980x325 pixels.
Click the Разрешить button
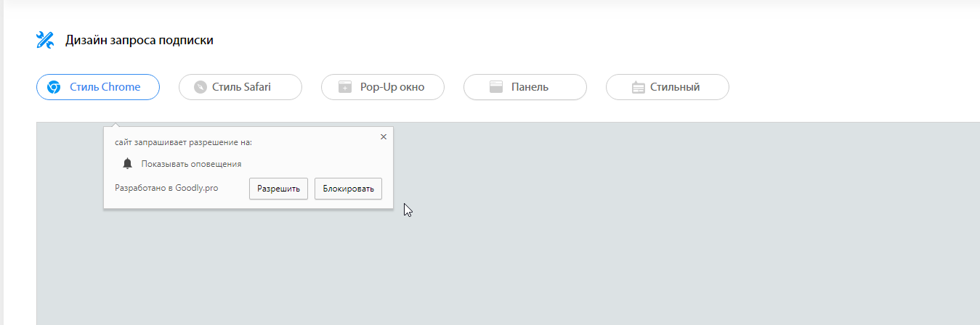(279, 189)
